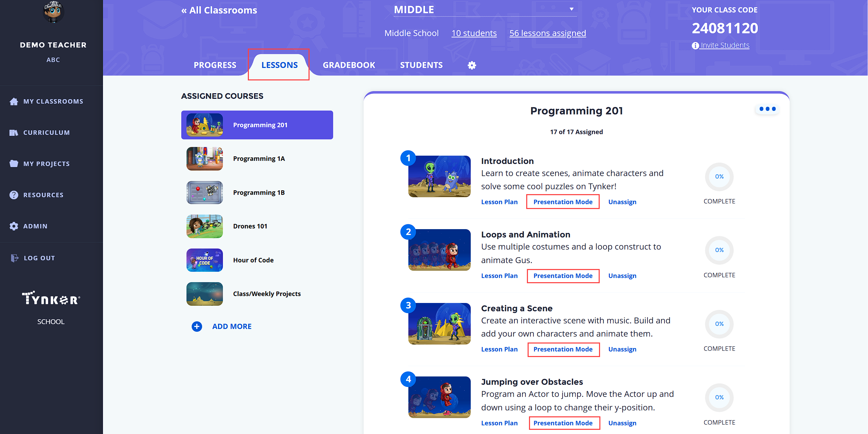Unassign the Introduction lesson
Screen dimensions: 868x434
[x=622, y=202]
